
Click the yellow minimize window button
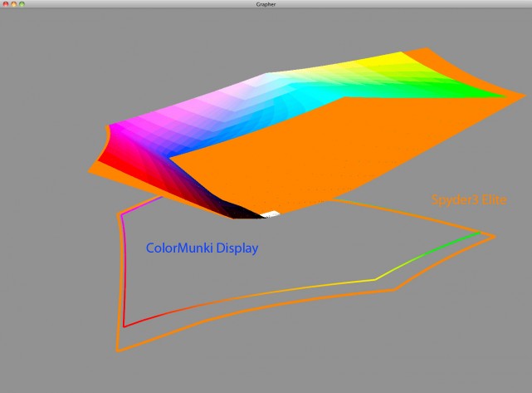[x=14, y=4]
